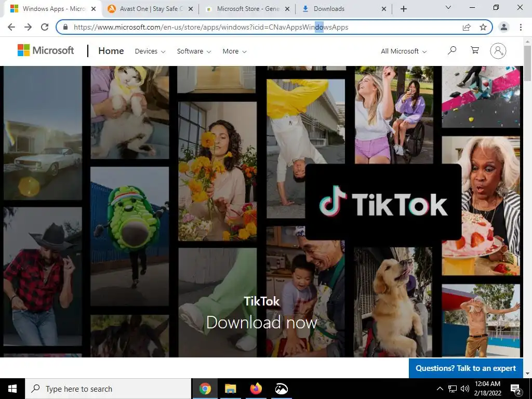Click the Microsoft logo
Viewport: 532px width, 399px height.
[x=46, y=50]
